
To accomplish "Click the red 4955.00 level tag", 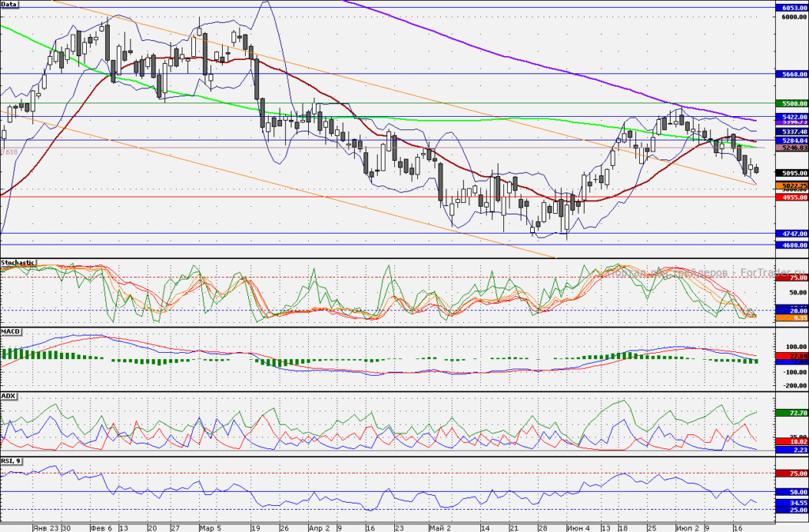I will pyautogui.click(x=792, y=197).
